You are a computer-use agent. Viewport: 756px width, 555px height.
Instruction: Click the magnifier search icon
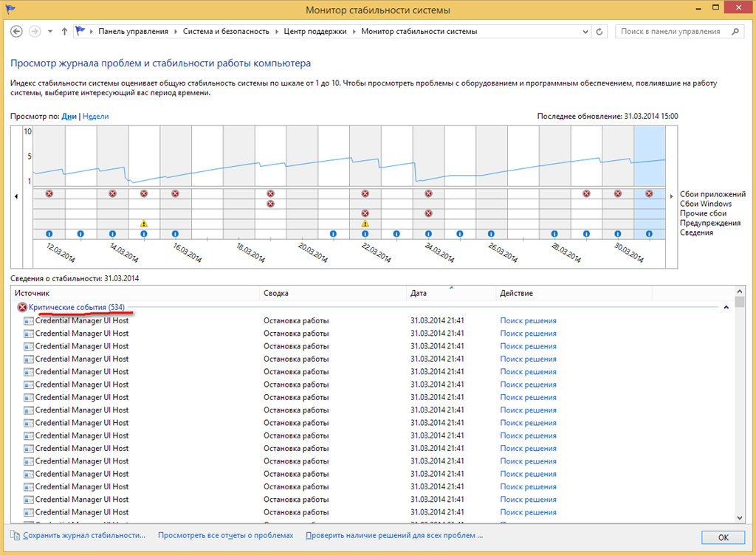735,31
